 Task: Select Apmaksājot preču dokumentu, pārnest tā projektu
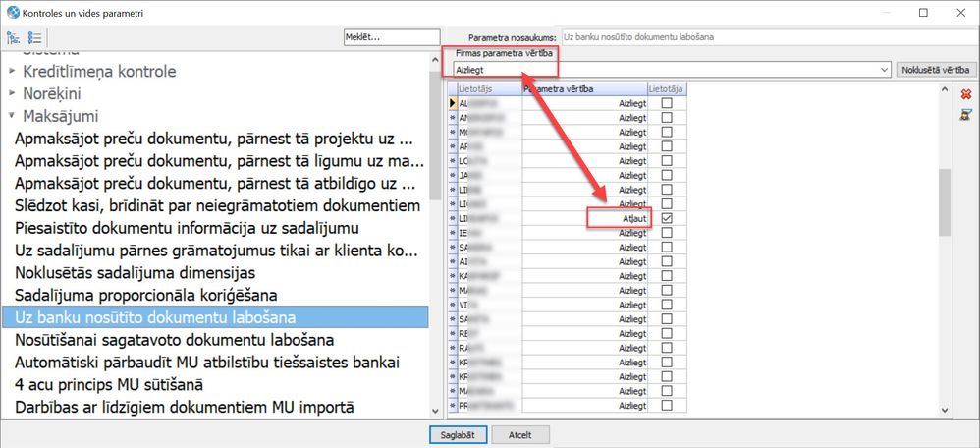click(214, 139)
